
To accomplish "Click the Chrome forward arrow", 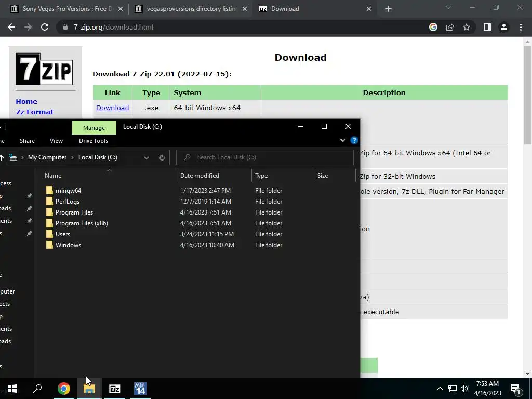I will 28,27.
